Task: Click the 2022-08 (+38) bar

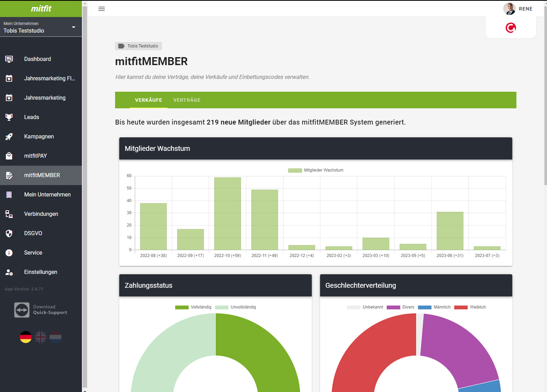Action: [x=154, y=226]
